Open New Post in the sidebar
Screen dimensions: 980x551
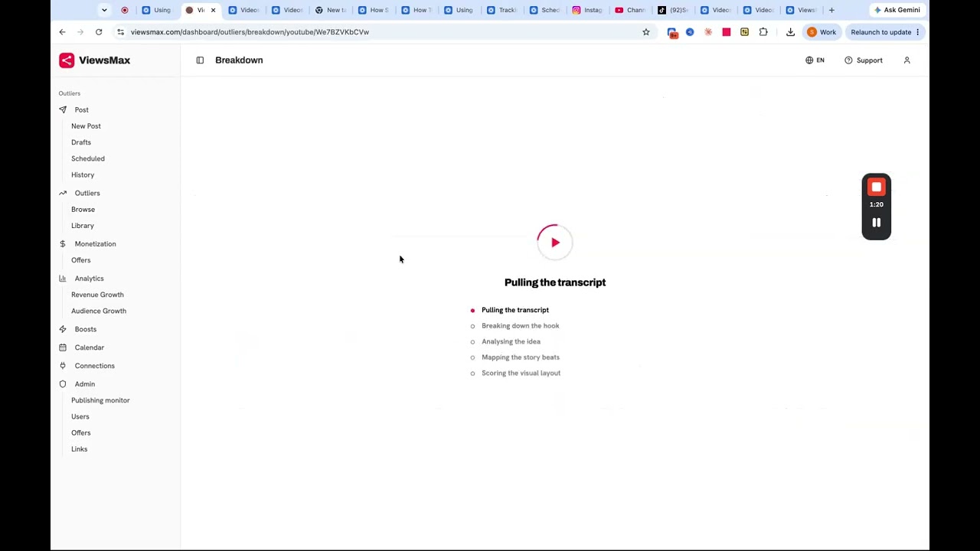86,126
